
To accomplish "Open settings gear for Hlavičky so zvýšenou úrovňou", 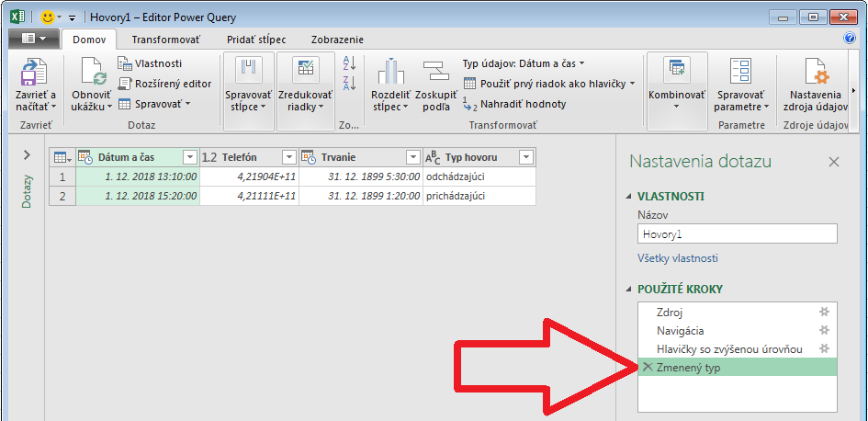I will (824, 348).
